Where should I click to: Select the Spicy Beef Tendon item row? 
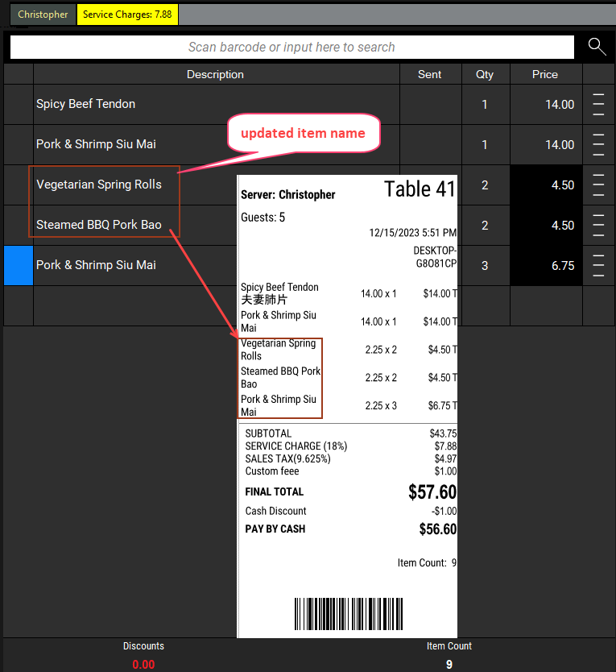point(85,104)
